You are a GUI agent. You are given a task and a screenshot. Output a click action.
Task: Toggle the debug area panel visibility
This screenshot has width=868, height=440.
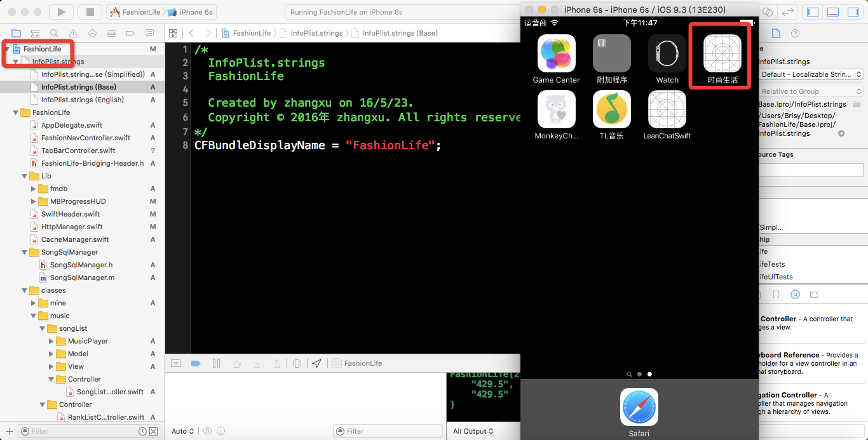pos(834,12)
